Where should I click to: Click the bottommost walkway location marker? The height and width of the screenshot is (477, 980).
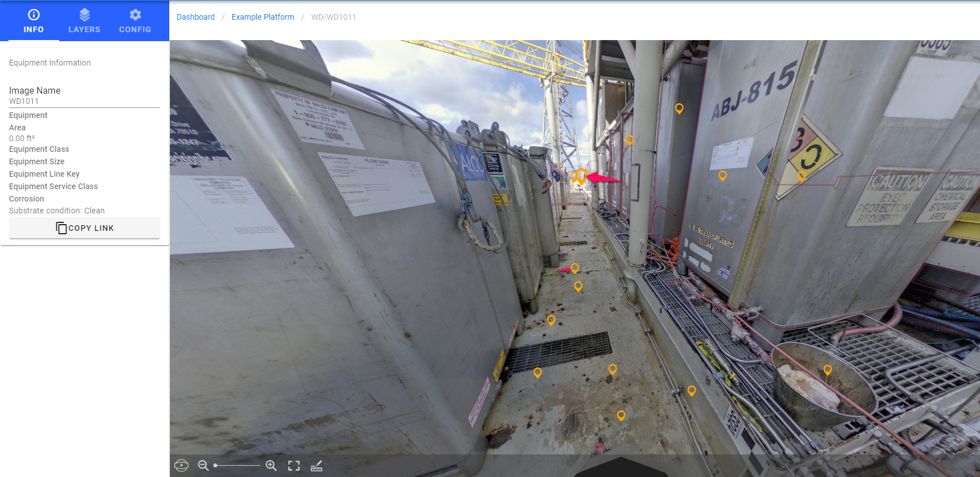pos(621,415)
